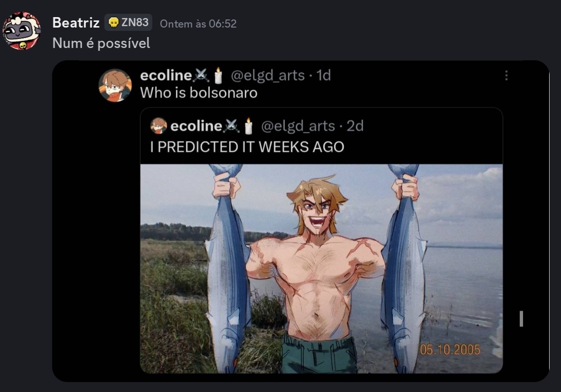Image resolution: width=561 pixels, height=392 pixels.
Task: Click the "Num é possível" message text
Action: pyautogui.click(x=101, y=43)
